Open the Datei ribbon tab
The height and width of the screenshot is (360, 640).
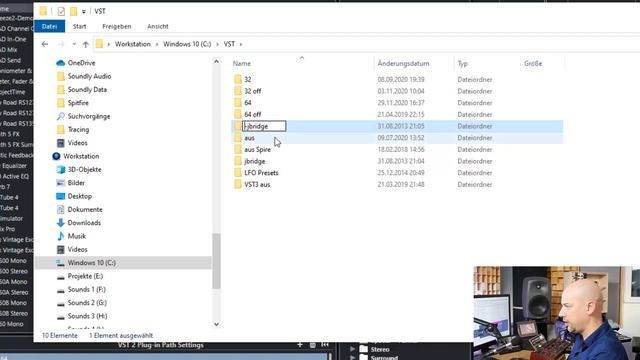click(x=49, y=26)
